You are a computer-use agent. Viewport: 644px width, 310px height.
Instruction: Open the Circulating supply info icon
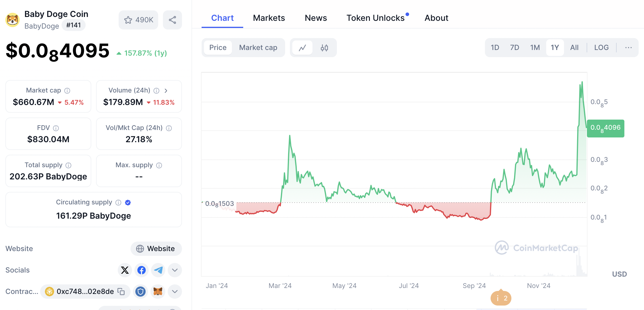[x=118, y=203]
